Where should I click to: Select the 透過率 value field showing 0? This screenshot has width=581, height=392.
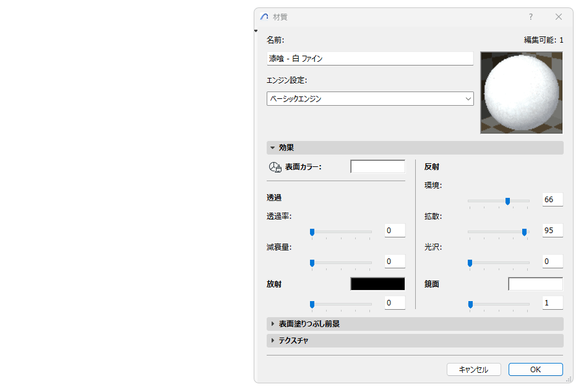pos(394,230)
